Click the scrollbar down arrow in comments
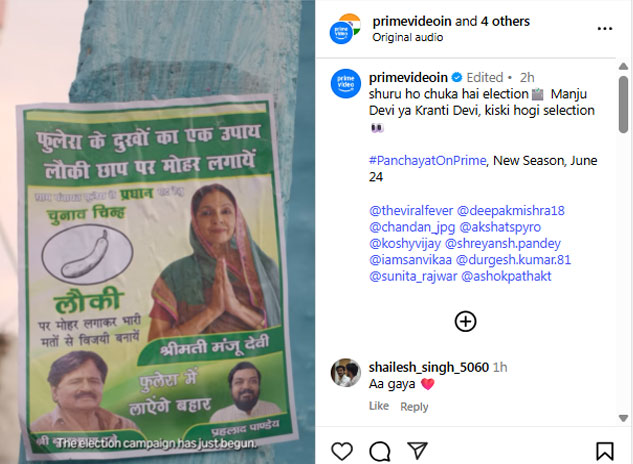The height and width of the screenshot is (464, 633). tap(623, 418)
